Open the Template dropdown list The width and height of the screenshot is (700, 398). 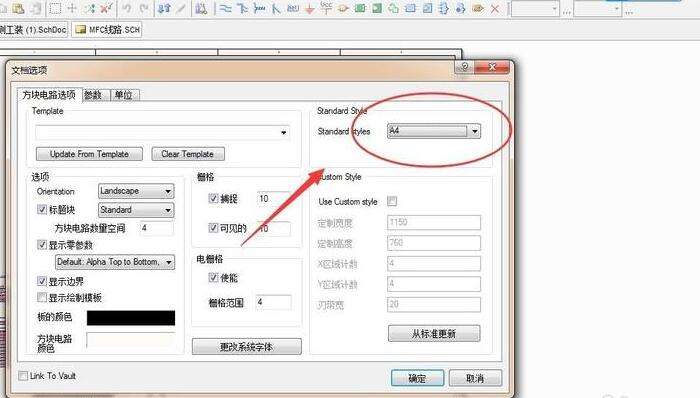pyautogui.click(x=283, y=133)
